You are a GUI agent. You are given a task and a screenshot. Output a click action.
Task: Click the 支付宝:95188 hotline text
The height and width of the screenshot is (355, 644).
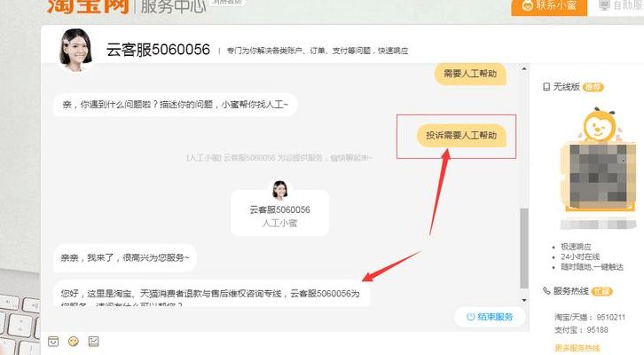[581, 330]
